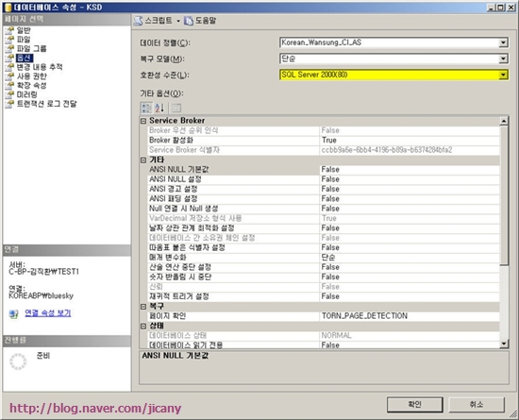The image size is (519, 420).
Task: Open the 복구 모델 recovery model dropdown
Action: click(503, 59)
